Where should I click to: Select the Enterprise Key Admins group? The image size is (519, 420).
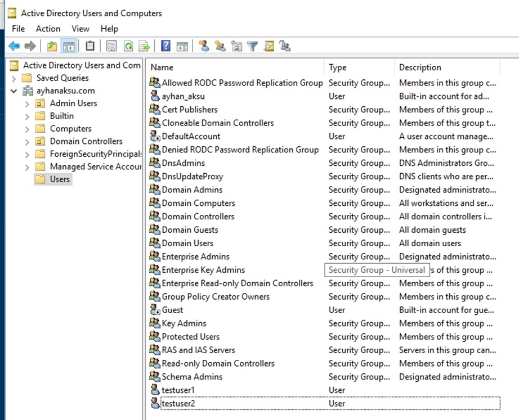[x=203, y=270]
